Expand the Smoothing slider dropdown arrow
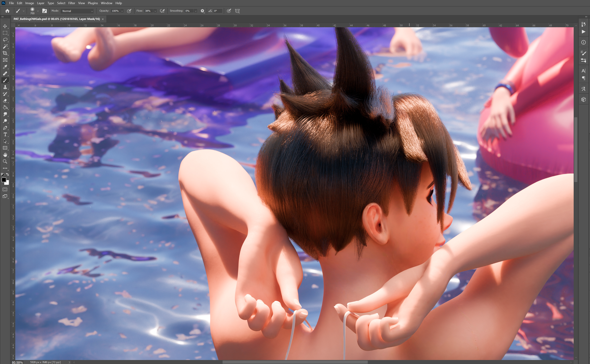The image size is (590, 364). (196, 11)
